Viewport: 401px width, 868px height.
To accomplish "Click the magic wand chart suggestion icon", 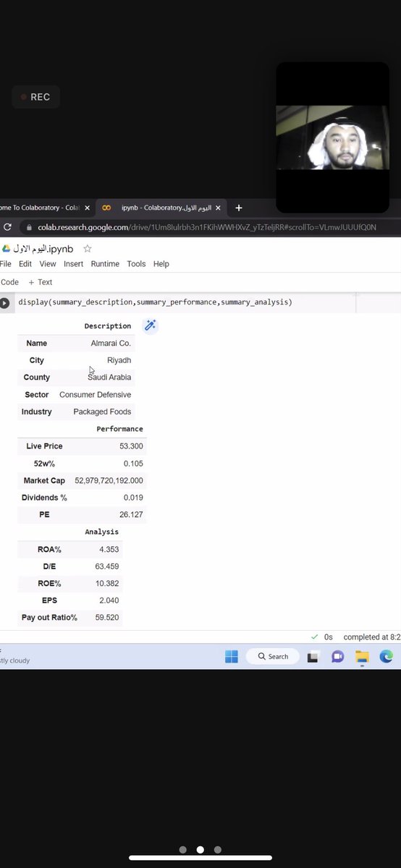I will point(151,325).
